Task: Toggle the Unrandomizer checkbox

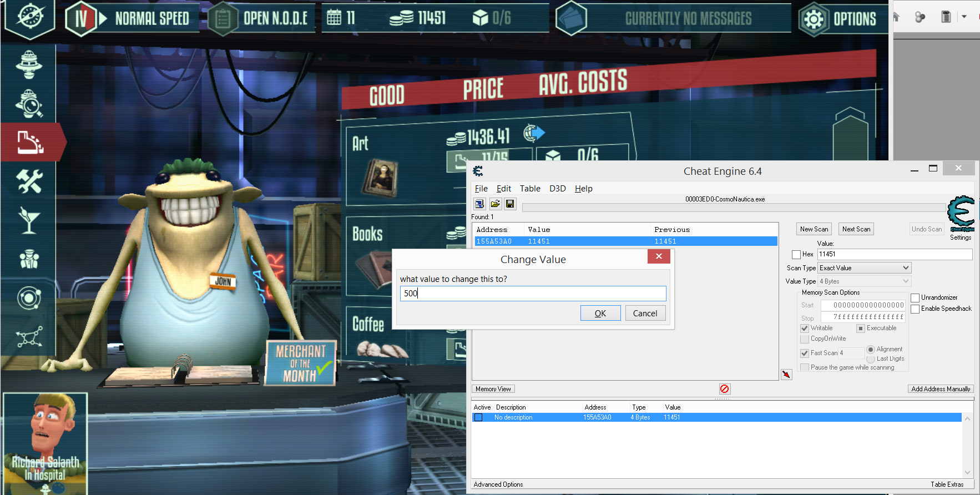Action: pos(915,298)
